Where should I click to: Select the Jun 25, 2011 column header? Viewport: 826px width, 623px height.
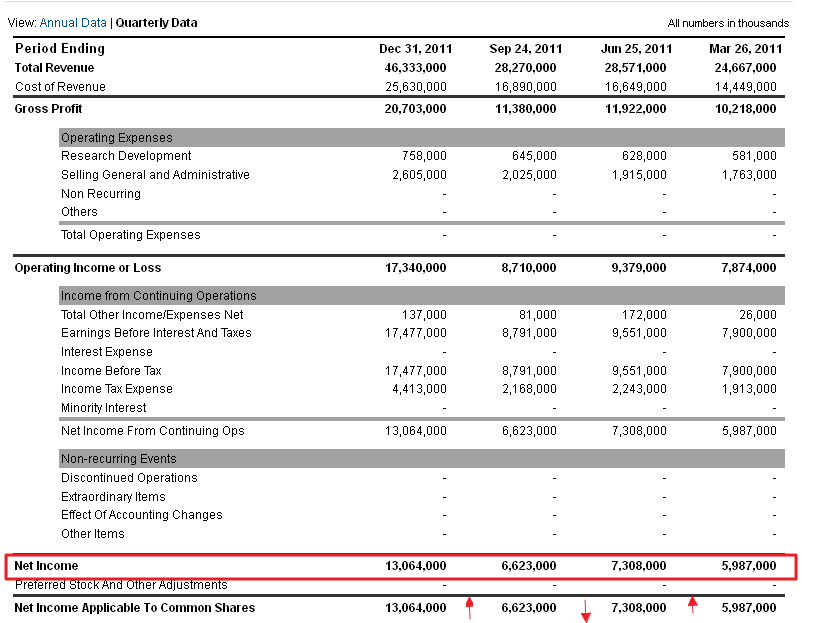[x=635, y=49]
